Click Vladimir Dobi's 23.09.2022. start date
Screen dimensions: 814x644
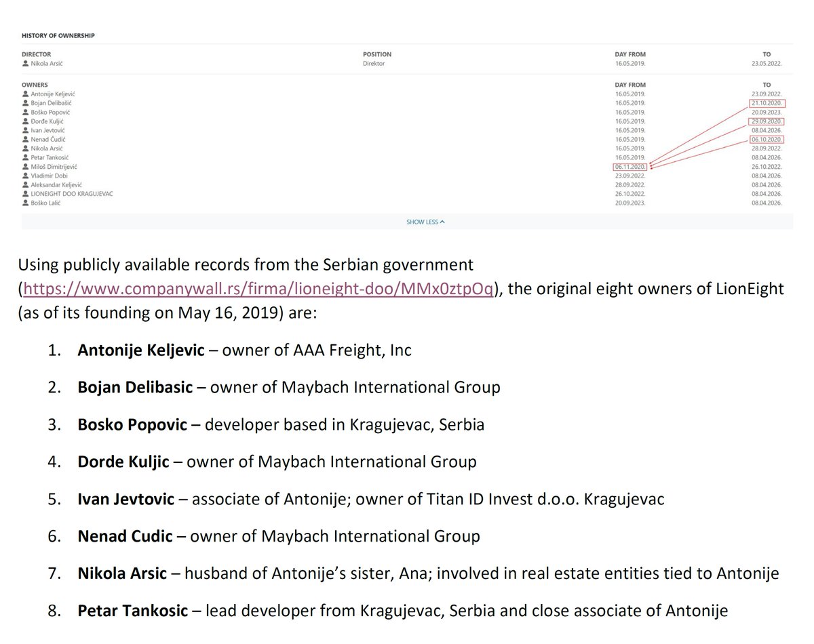(630, 176)
